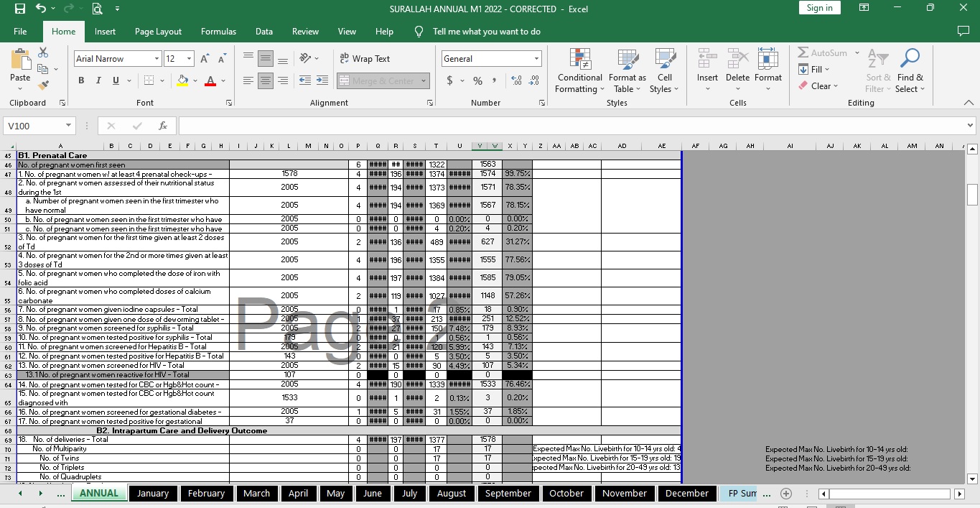Open the font size dropdown
Screen dimensions: 980x508
[190, 59]
